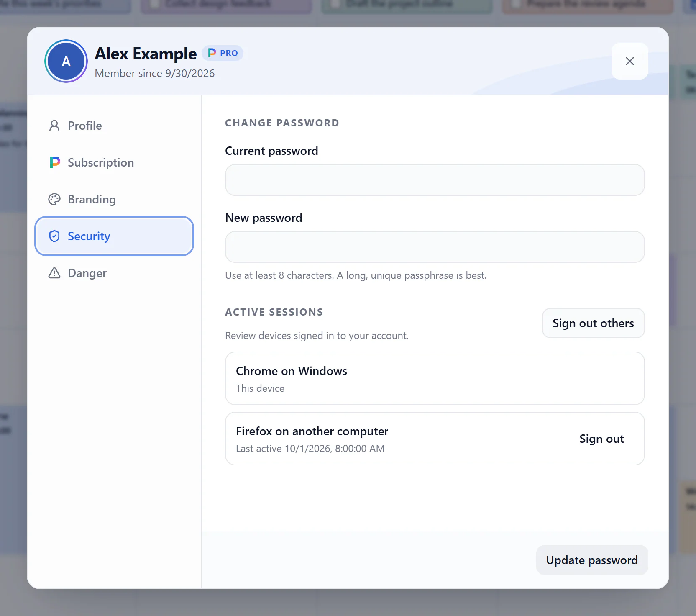Click the Update password button
The width and height of the screenshot is (696, 616).
(x=592, y=560)
